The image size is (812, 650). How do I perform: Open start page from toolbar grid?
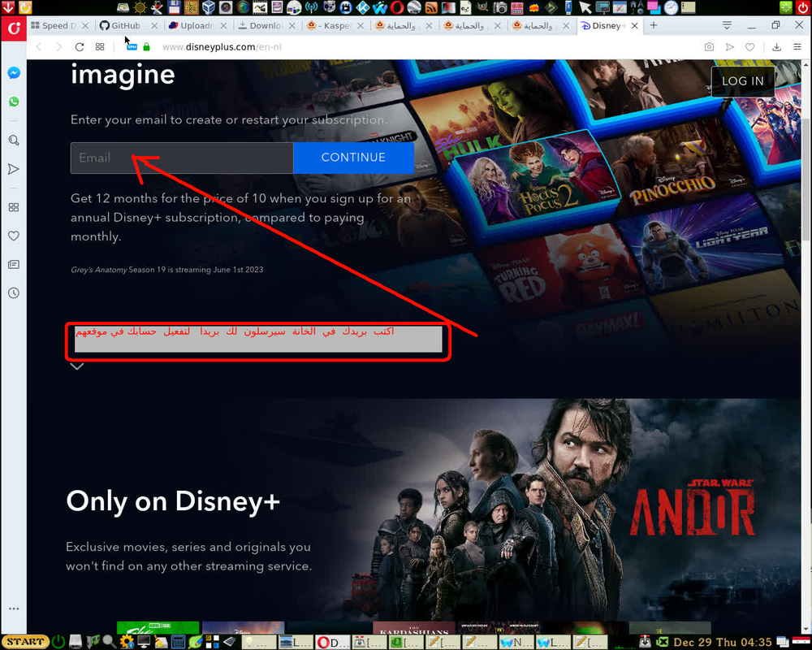[100, 46]
